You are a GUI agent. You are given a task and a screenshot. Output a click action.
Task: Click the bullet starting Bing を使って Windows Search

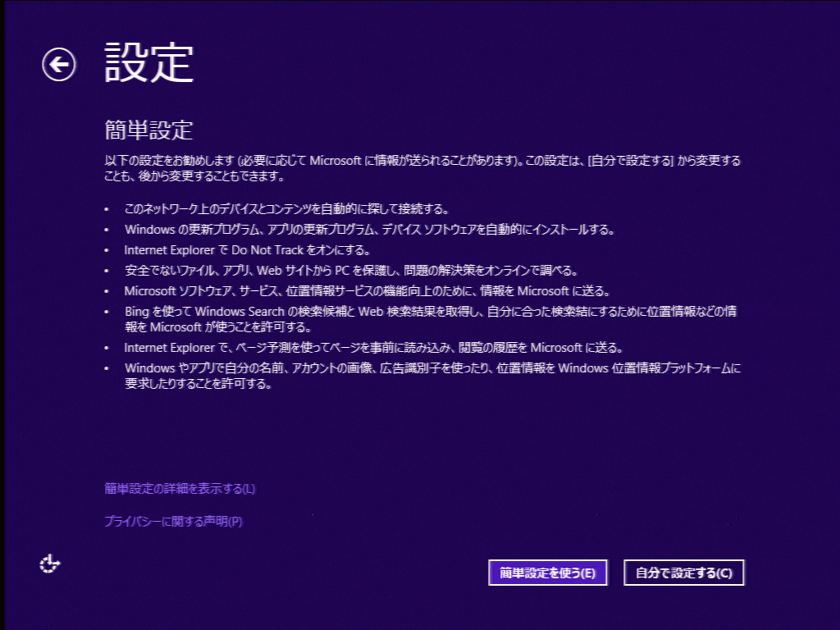431,319
